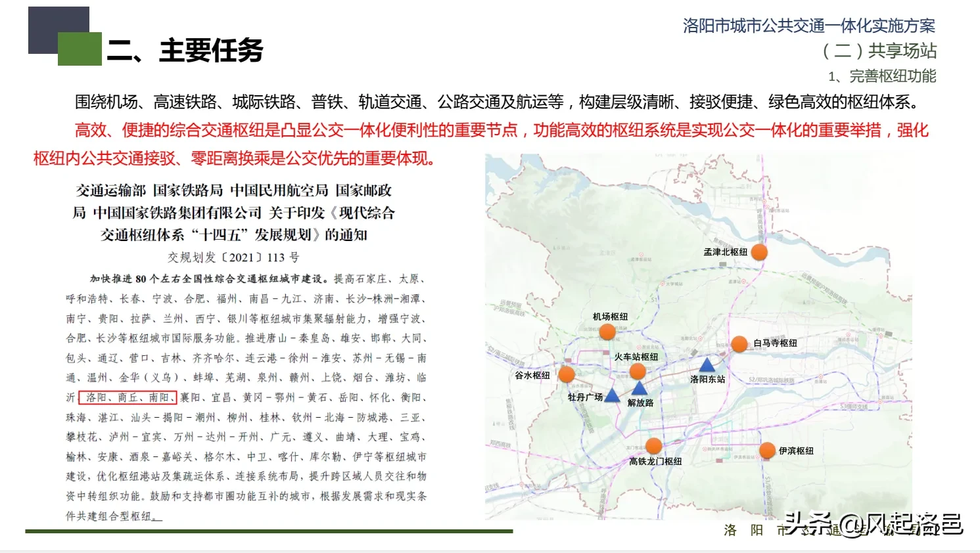
Task: Click the map label 机场枢纽
Action: pos(610,317)
